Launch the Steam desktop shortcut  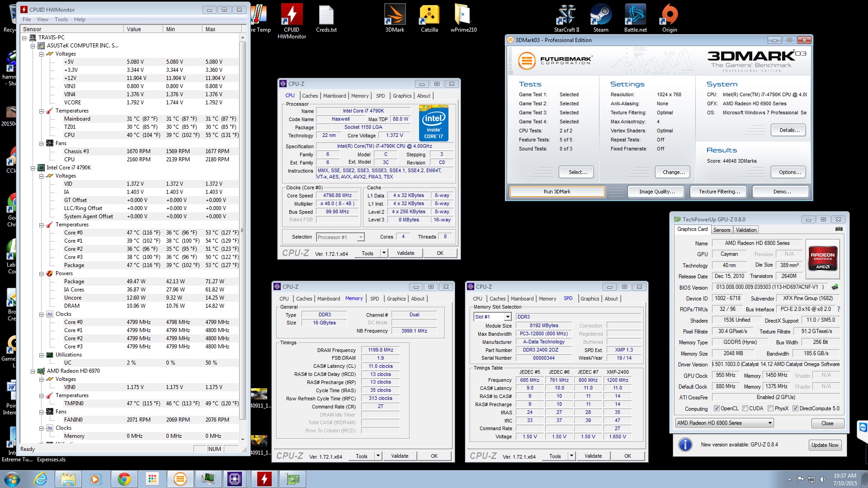[601, 18]
